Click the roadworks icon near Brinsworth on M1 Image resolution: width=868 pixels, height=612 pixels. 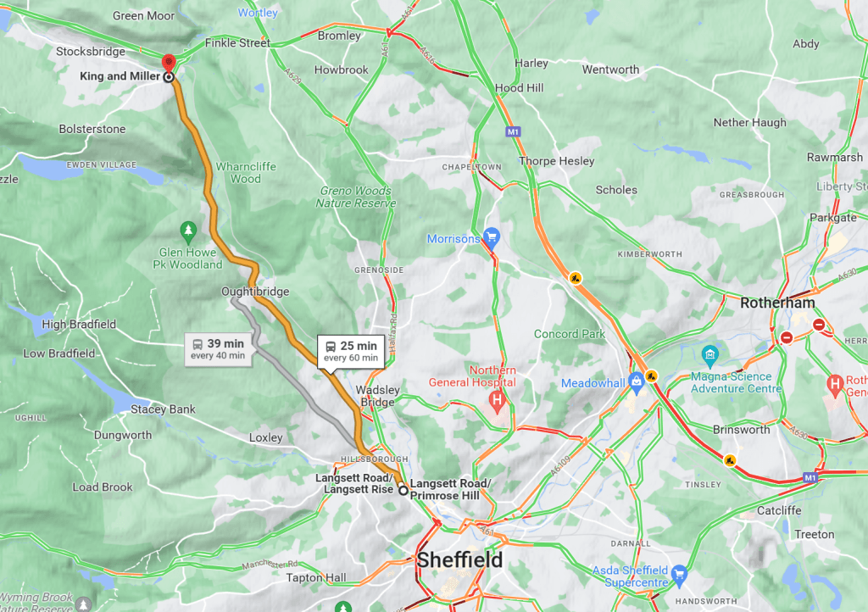pos(730,459)
